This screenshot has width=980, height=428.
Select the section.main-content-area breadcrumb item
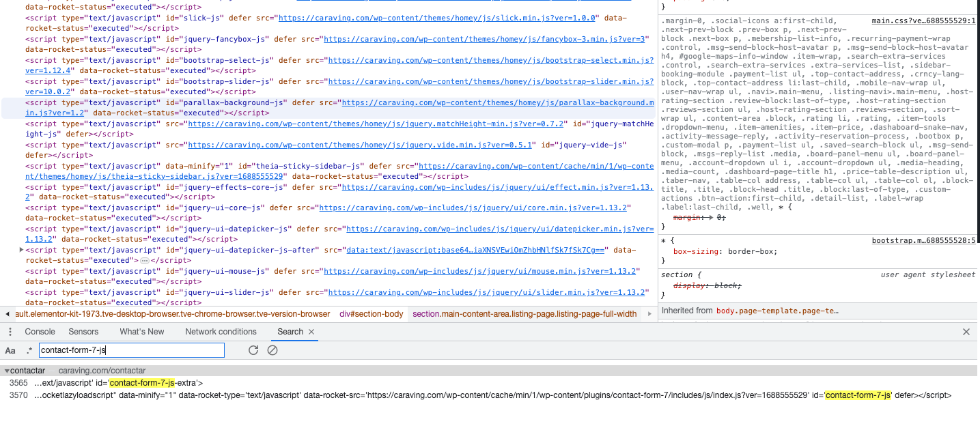pyautogui.click(x=524, y=314)
